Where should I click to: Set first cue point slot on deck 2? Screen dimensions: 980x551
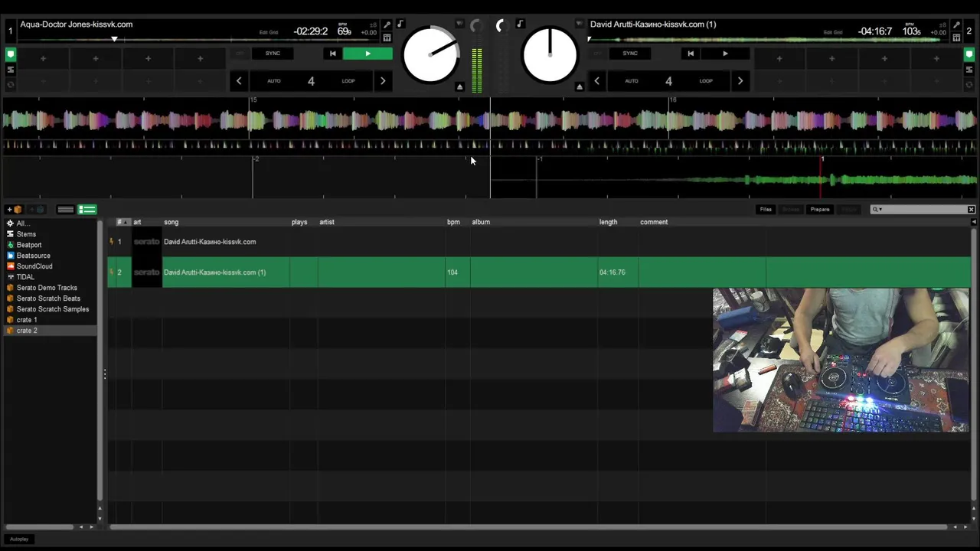pos(779,58)
